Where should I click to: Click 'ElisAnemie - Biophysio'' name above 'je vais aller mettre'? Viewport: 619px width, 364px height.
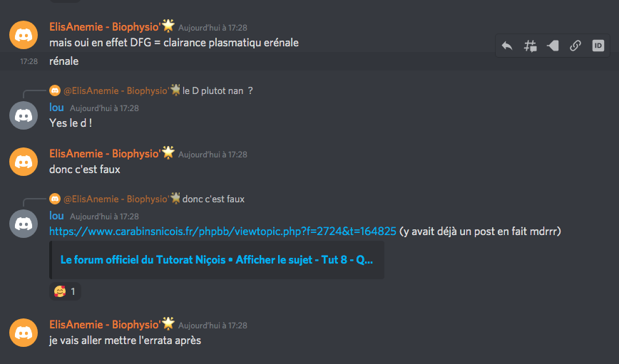pyautogui.click(x=105, y=325)
